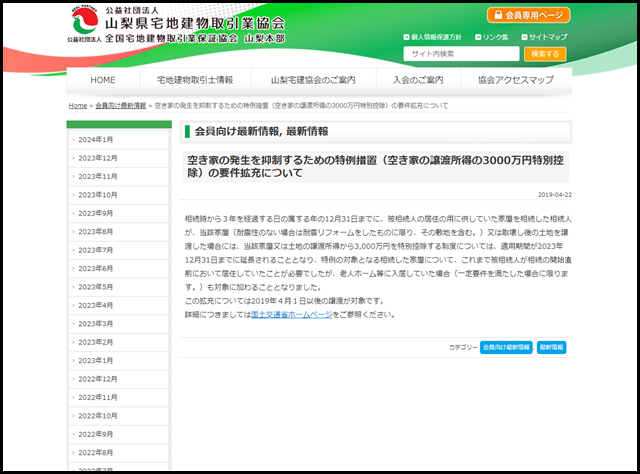640x474 pixels.
Task: Open 2023年2月 archive
Action: pyautogui.click(x=118, y=342)
